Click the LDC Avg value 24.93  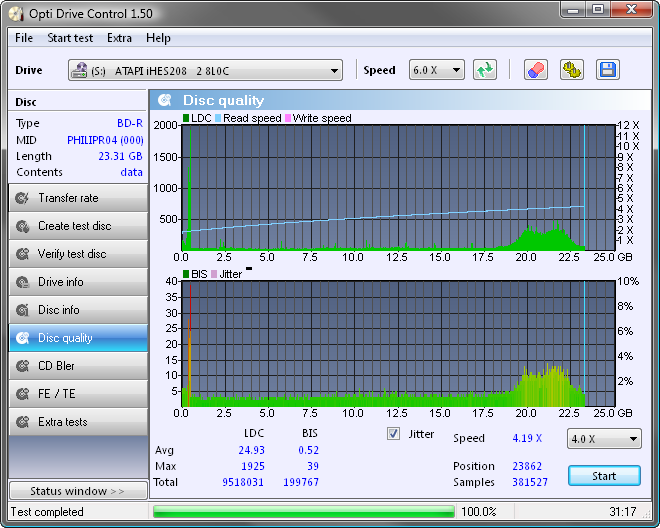point(251,450)
